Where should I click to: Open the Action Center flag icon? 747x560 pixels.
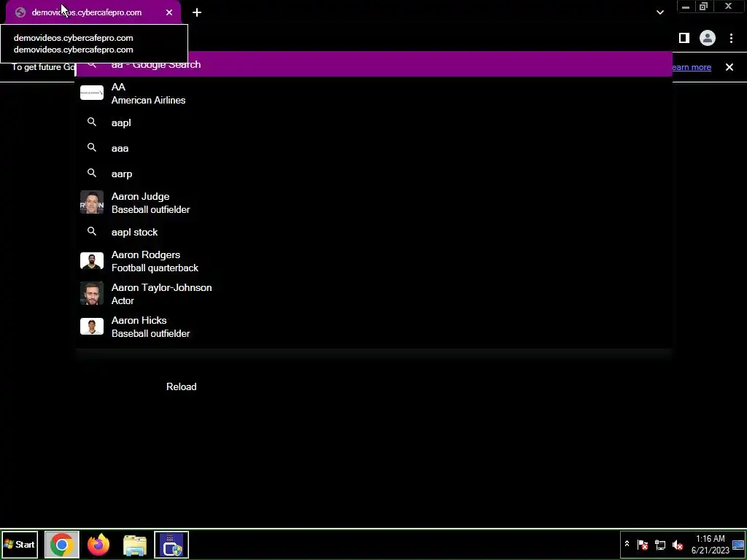click(x=643, y=545)
